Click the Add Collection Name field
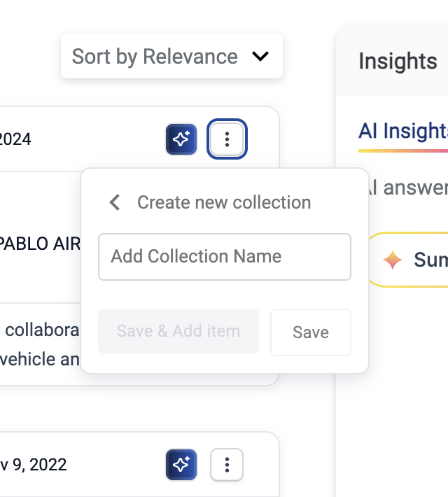 pyautogui.click(x=225, y=257)
